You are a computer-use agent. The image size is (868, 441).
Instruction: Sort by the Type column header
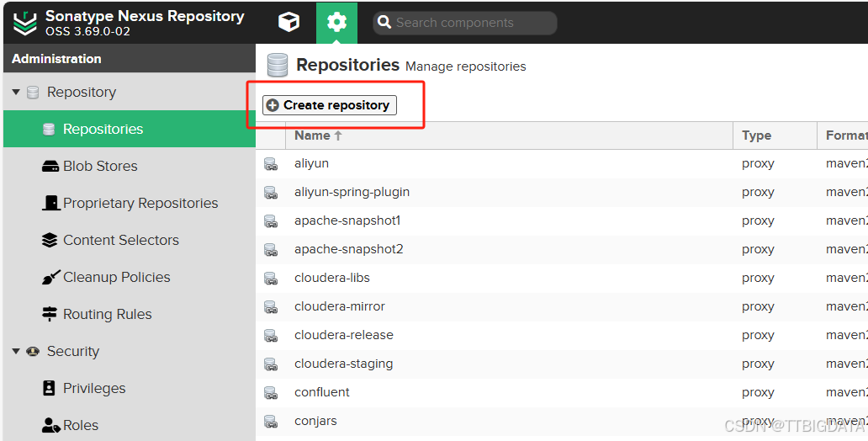(775, 135)
